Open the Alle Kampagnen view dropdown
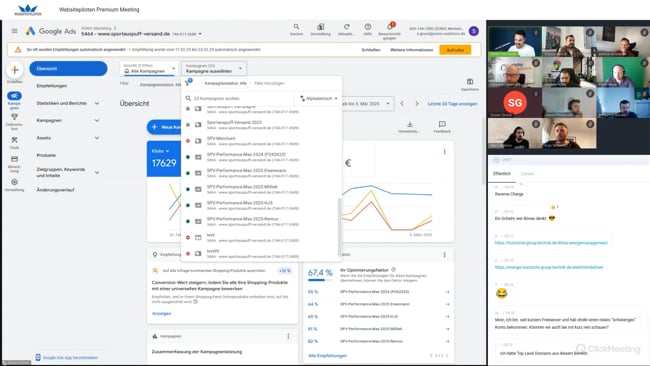Image resolution: width=650 pixels, height=366 pixels. 149,69
